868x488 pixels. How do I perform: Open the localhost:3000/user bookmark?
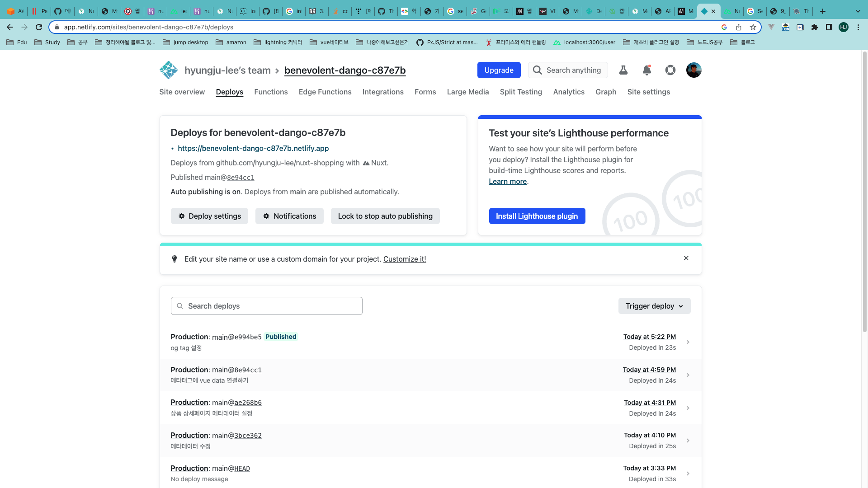pos(585,42)
